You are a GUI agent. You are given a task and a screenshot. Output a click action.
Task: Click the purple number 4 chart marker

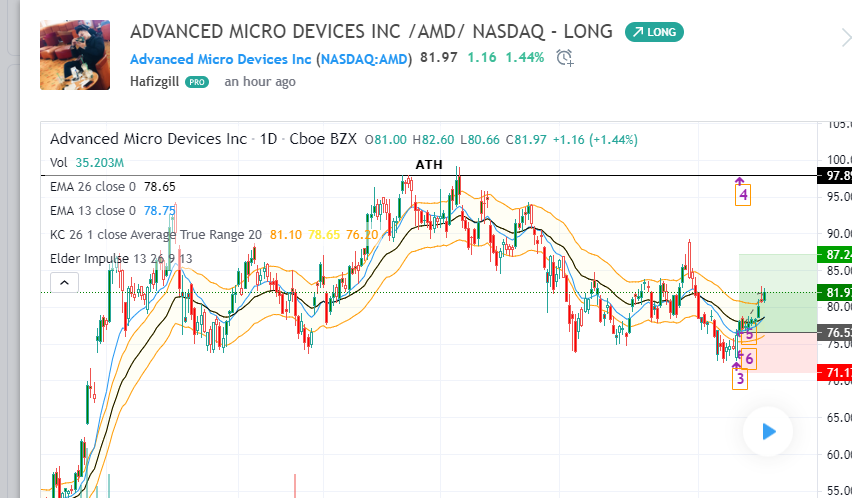(743, 195)
